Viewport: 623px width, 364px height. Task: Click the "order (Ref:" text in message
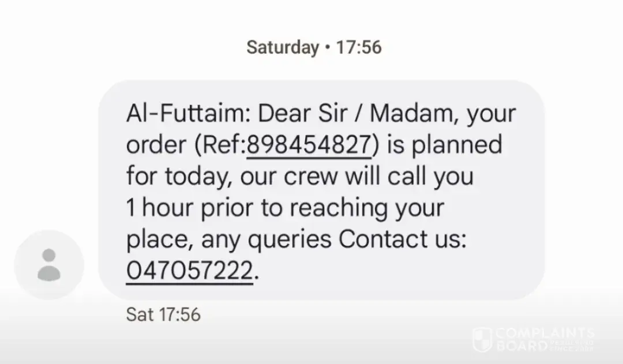(x=186, y=144)
